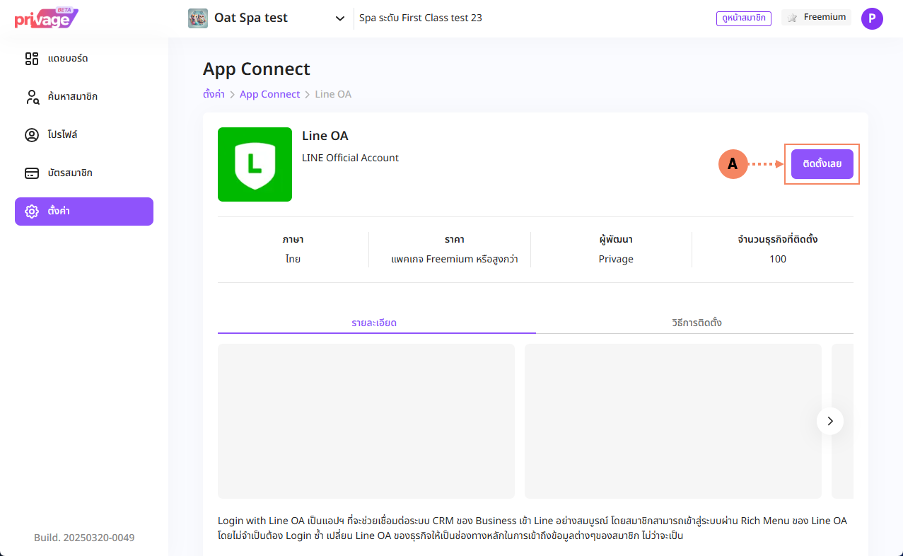Open the purple P user avatar

click(x=872, y=18)
